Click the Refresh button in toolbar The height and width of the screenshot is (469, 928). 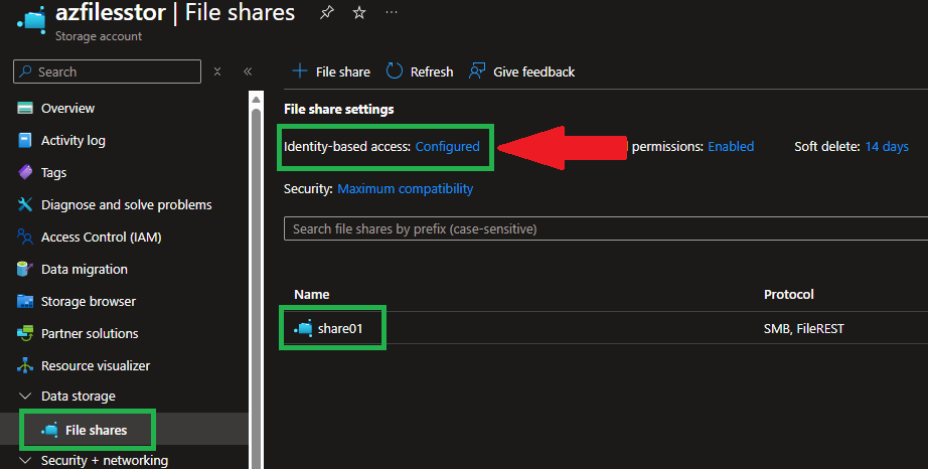(420, 72)
